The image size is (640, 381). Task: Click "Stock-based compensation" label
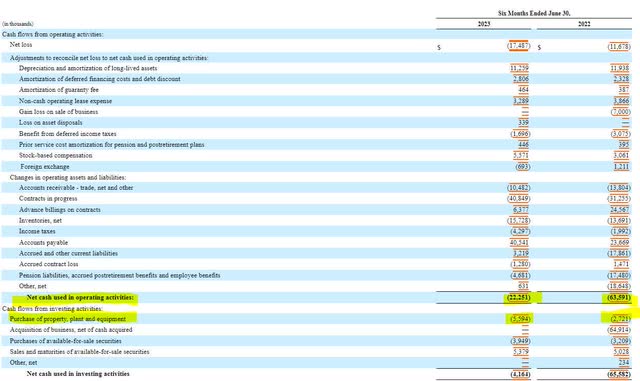[56, 156]
